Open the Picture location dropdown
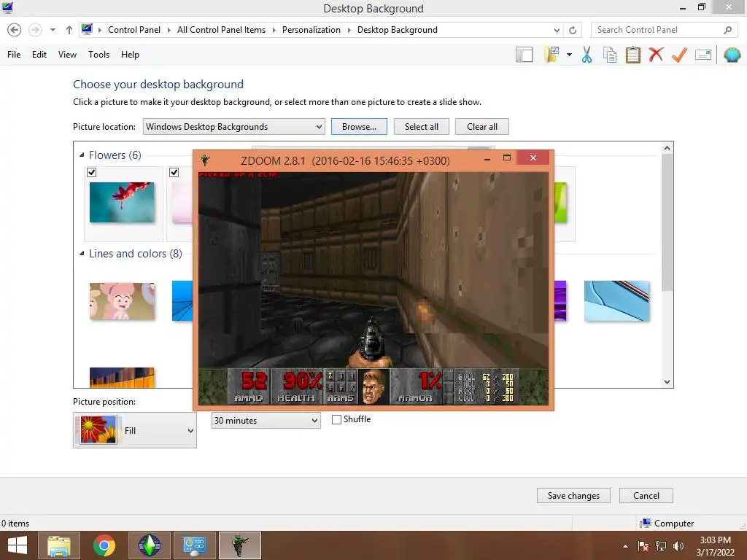 tap(234, 127)
